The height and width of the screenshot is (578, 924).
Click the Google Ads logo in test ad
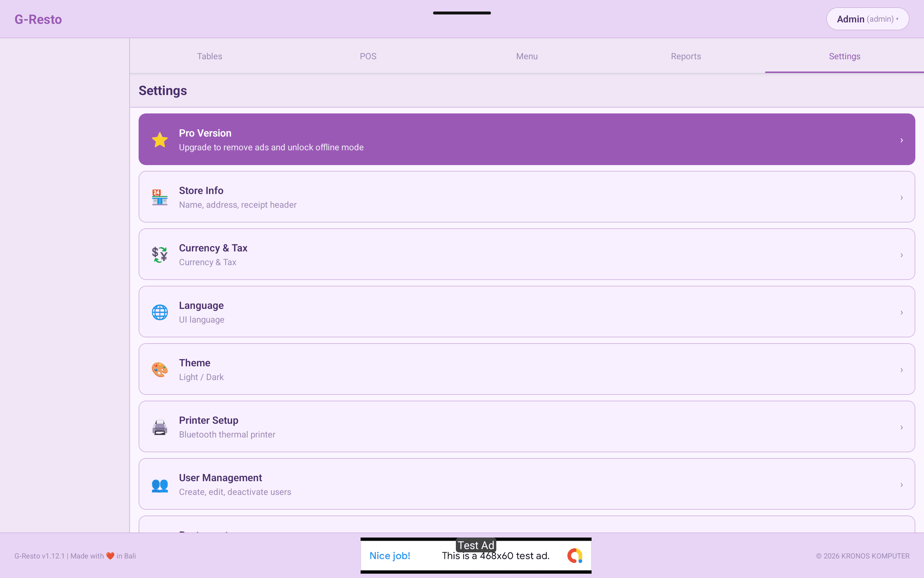pos(575,556)
